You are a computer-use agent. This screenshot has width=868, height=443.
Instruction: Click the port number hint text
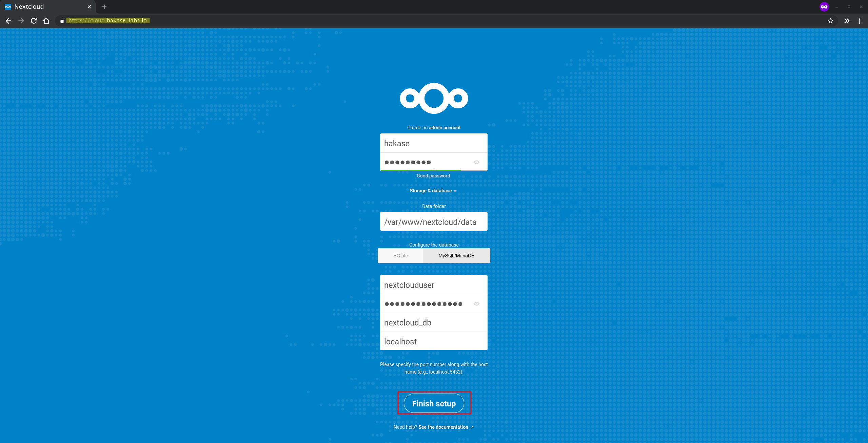tap(434, 368)
